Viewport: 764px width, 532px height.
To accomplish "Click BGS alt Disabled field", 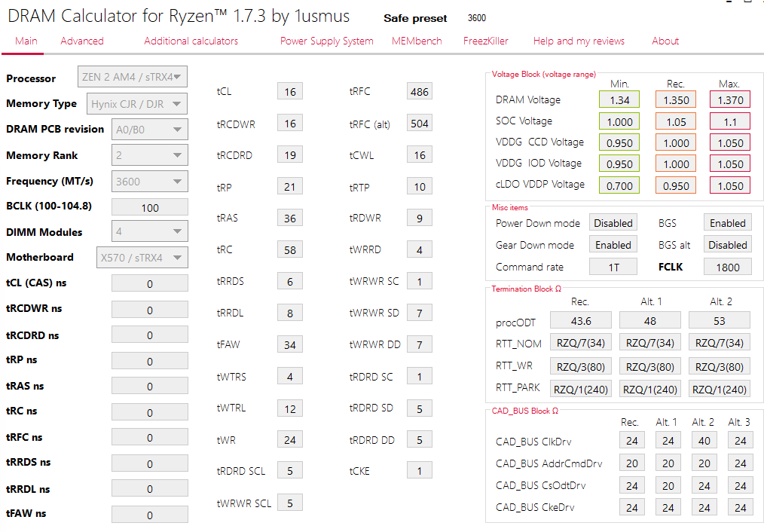I will (727, 245).
